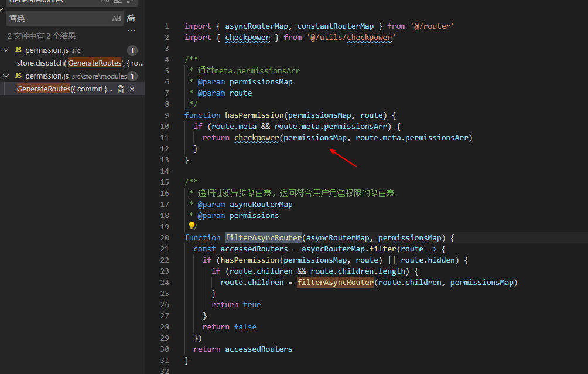Viewport: 588px width, 374px height.
Task: Click checkpower call on line 11
Action: (257, 138)
